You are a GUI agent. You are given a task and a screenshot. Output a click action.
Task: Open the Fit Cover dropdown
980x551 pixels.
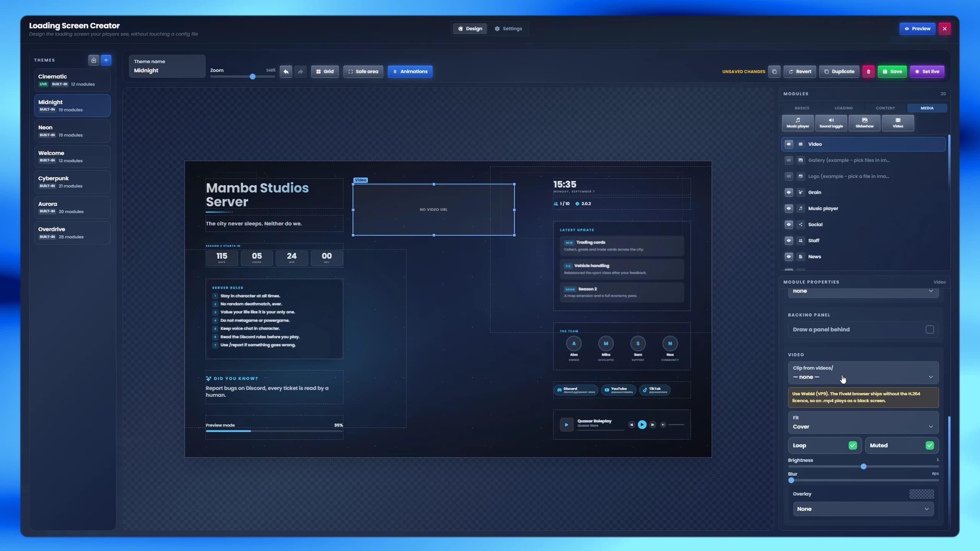863,422
